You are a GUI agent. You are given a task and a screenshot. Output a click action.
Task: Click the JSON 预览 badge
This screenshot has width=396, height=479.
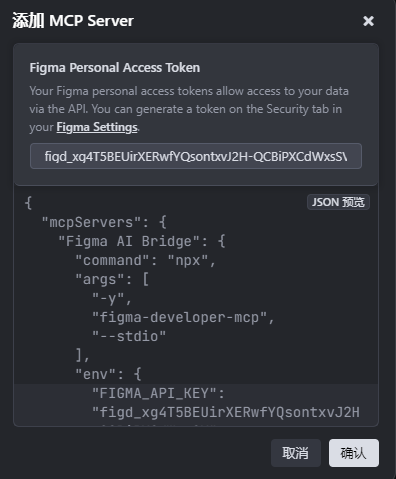[338, 202]
